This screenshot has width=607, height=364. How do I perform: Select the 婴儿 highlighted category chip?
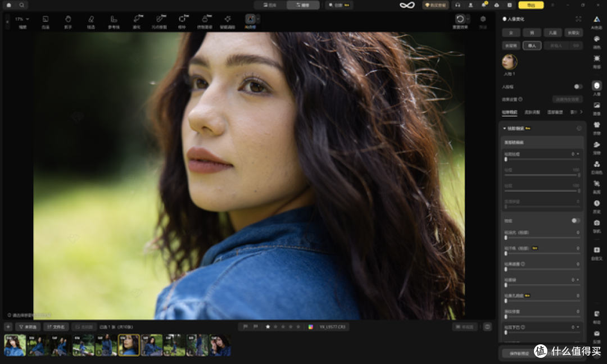pos(532,46)
